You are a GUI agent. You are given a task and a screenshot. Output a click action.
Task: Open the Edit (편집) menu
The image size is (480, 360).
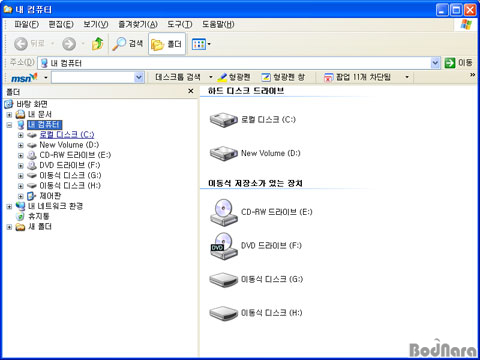click(x=61, y=24)
